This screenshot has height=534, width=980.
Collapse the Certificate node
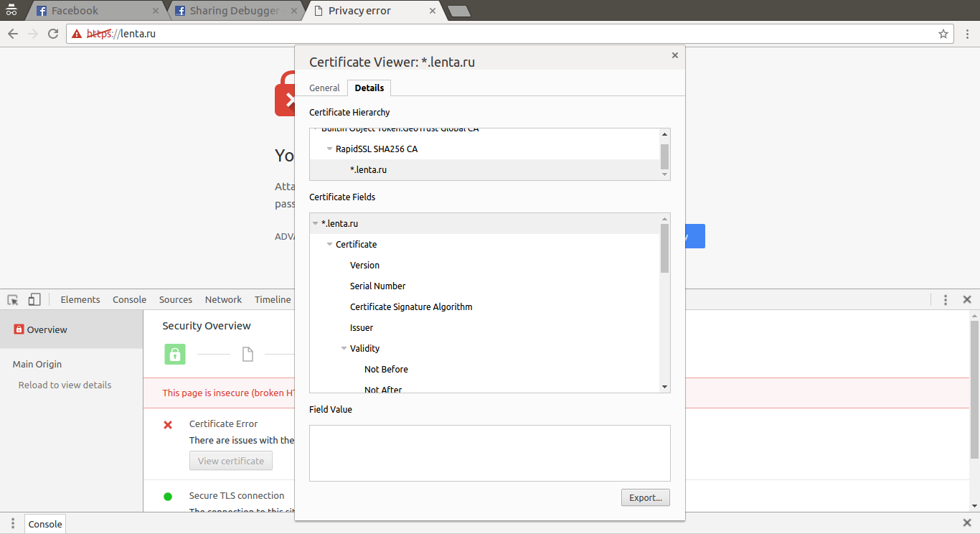[329, 245]
